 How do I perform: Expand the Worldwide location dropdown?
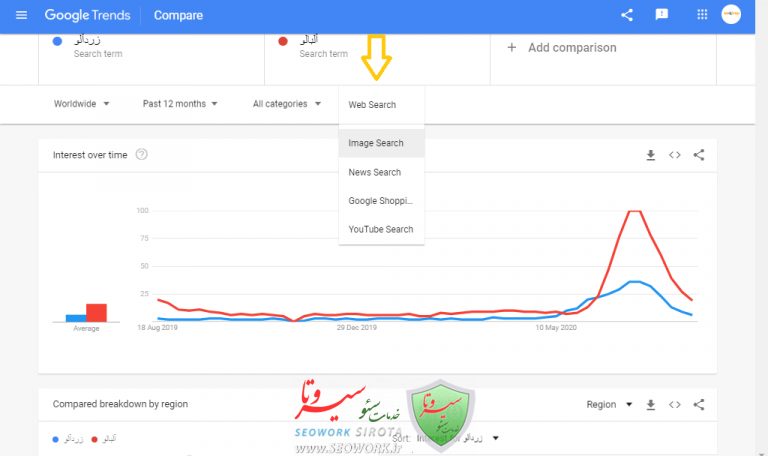(82, 104)
